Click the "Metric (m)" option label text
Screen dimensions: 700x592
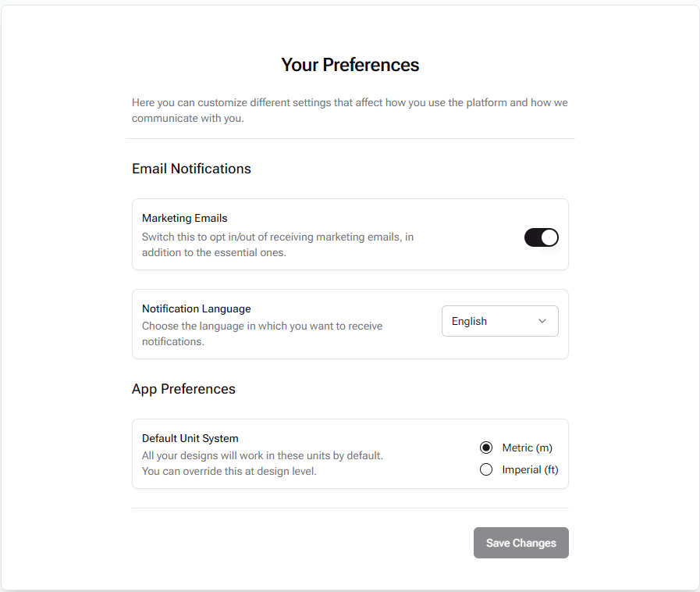(527, 448)
